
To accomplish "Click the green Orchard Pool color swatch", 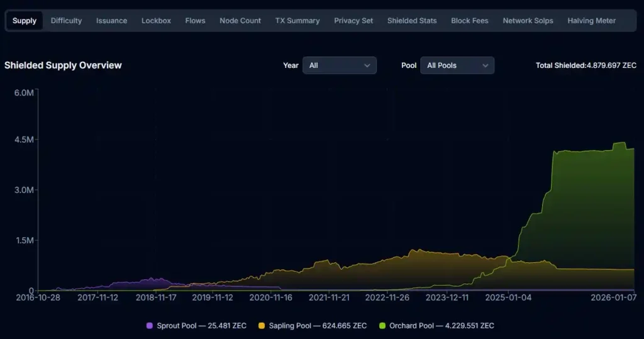I will click(x=382, y=326).
